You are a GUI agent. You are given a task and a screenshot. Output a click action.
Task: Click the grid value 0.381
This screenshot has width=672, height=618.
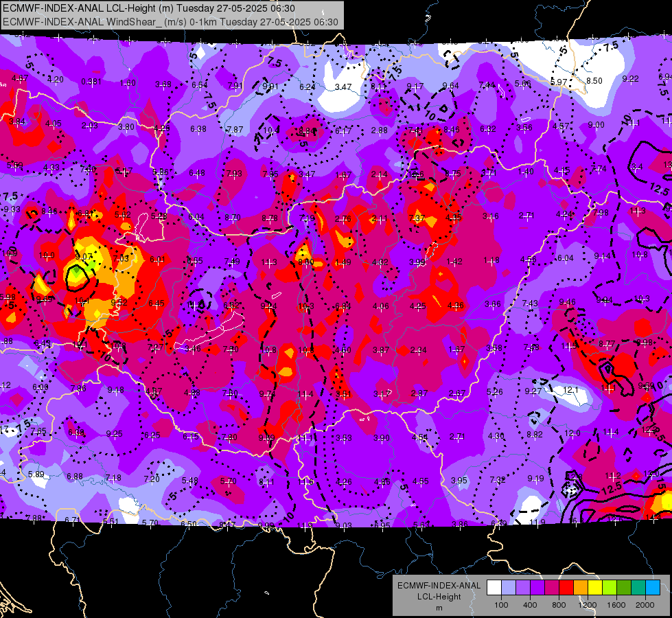[x=91, y=82]
